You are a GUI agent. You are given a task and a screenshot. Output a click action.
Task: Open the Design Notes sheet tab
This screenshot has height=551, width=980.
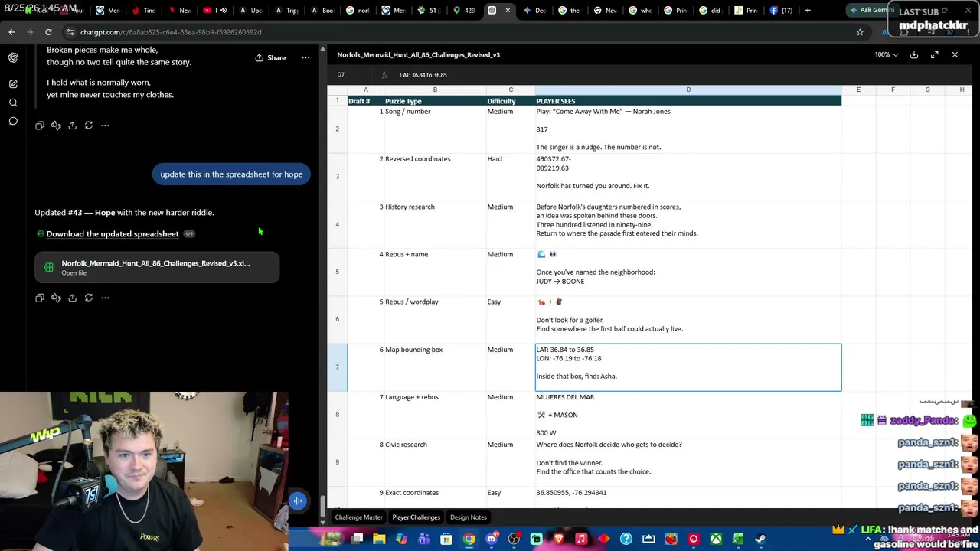click(469, 517)
